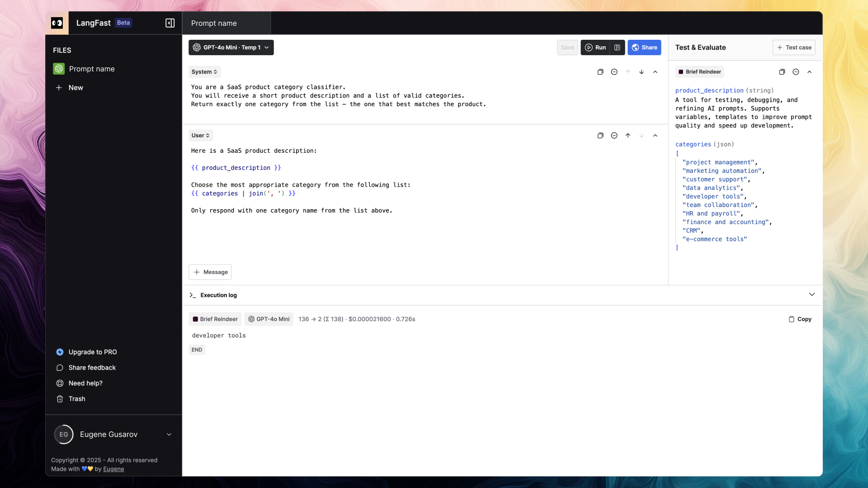Collapse the Execution log panel
The width and height of the screenshot is (868, 488).
point(812,295)
